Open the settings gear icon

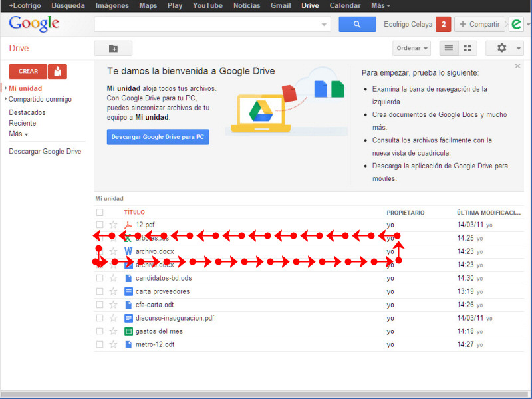tap(502, 48)
